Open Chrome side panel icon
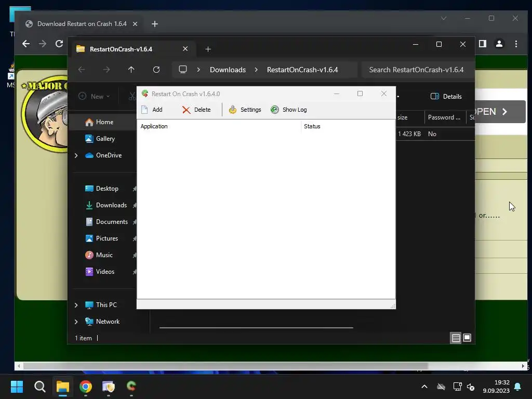This screenshot has width=532, height=399. click(x=483, y=44)
